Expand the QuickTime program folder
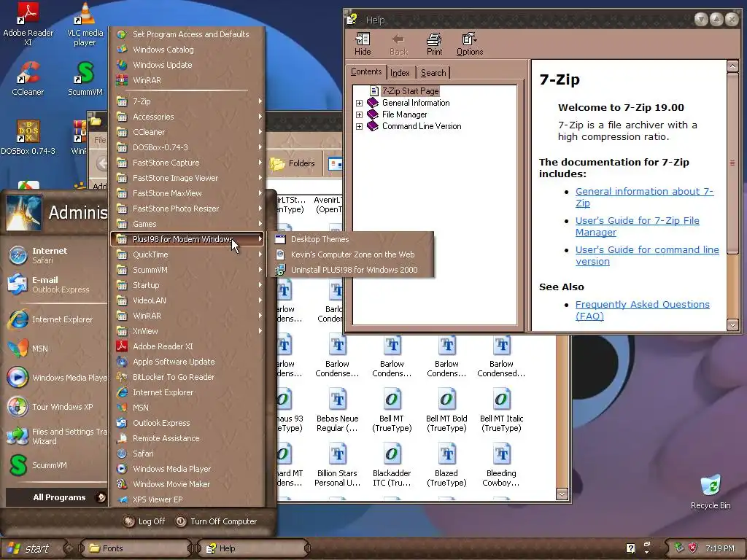The image size is (747, 560). coord(188,254)
